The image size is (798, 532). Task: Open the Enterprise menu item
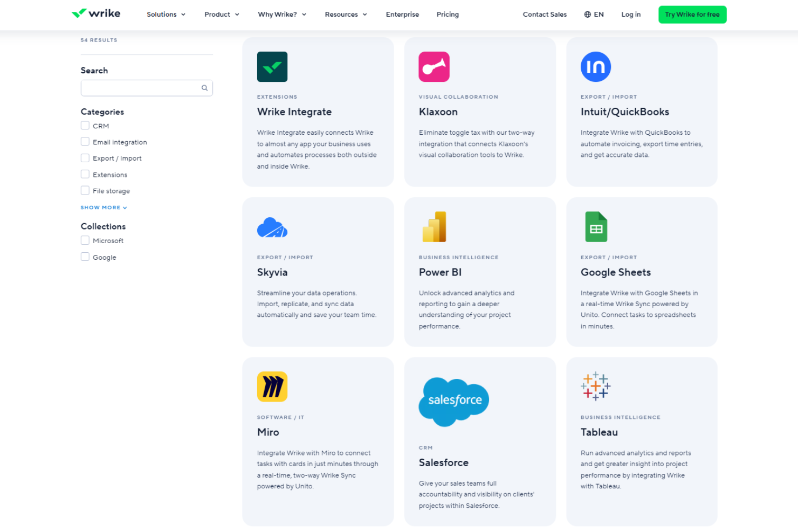click(x=402, y=15)
